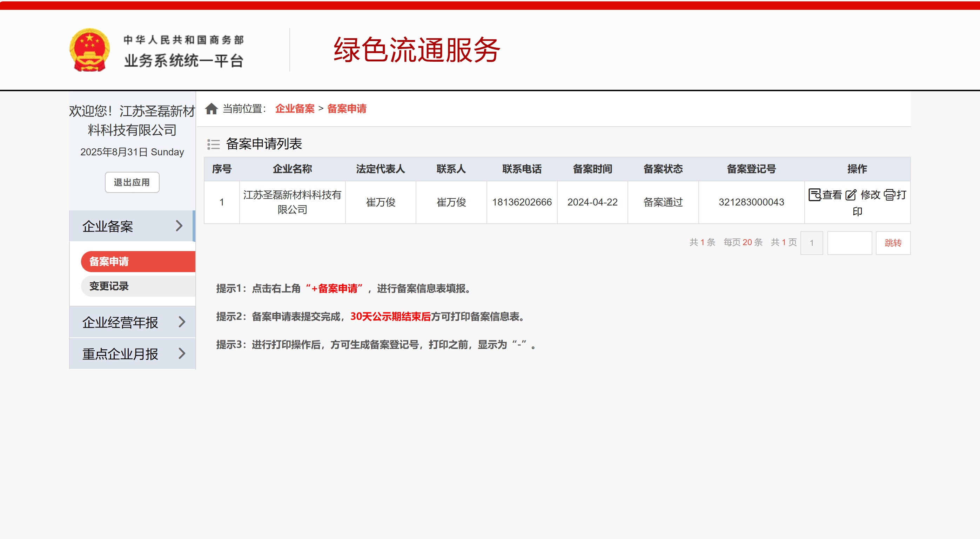Open the 企业经营年报 menu section

tap(120, 322)
